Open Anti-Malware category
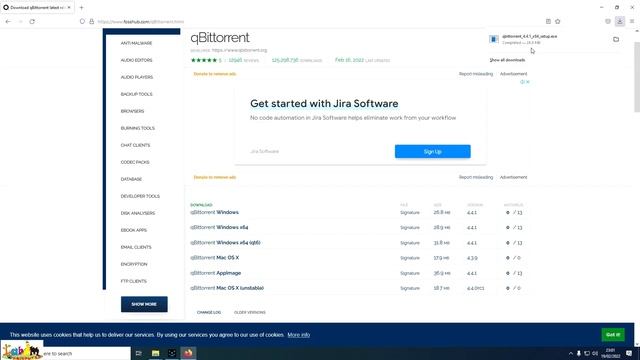The height and width of the screenshot is (360, 640). 136,43
